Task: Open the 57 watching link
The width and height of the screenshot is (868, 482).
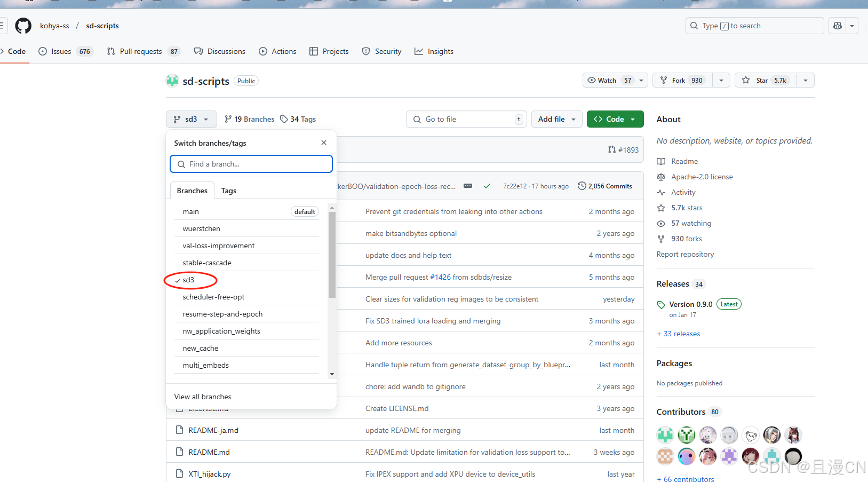Action: [684, 223]
